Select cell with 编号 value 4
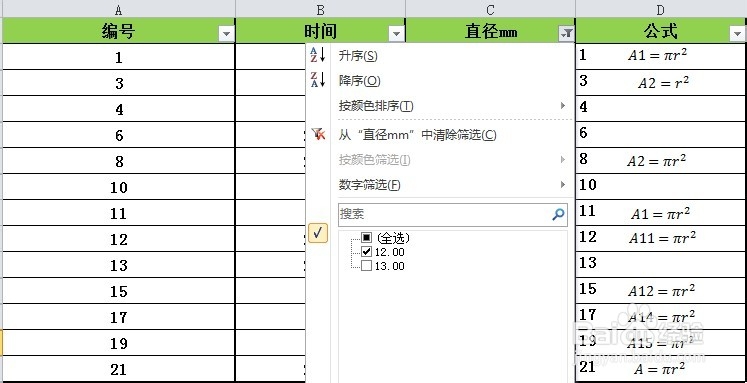 click(x=119, y=109)
